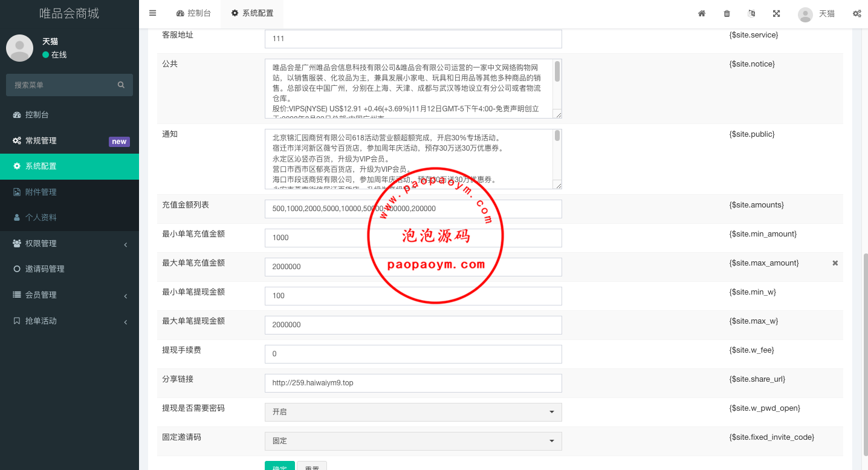Expand the 会员管理 sidebar menu
Screen dimensions: 868x470
click(x=70, y=295)
